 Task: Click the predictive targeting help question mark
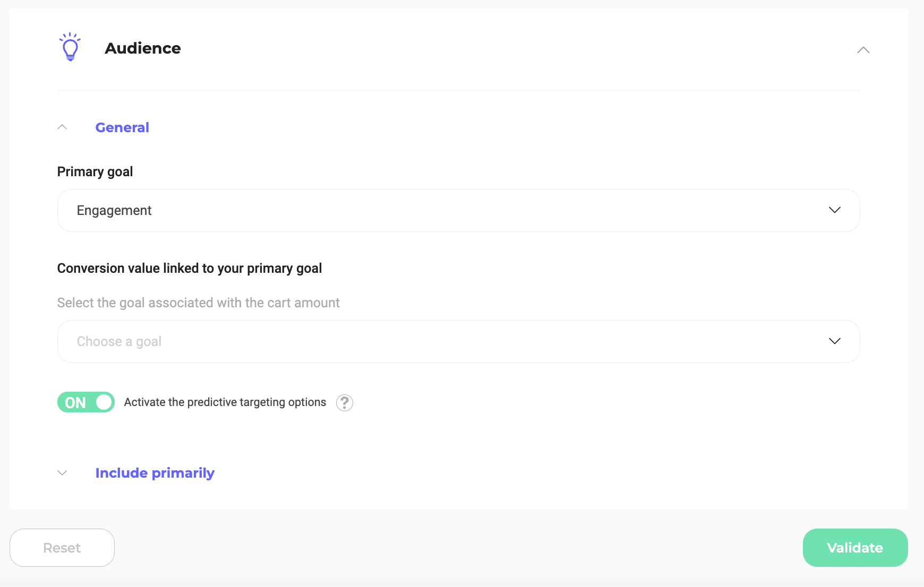345,403
